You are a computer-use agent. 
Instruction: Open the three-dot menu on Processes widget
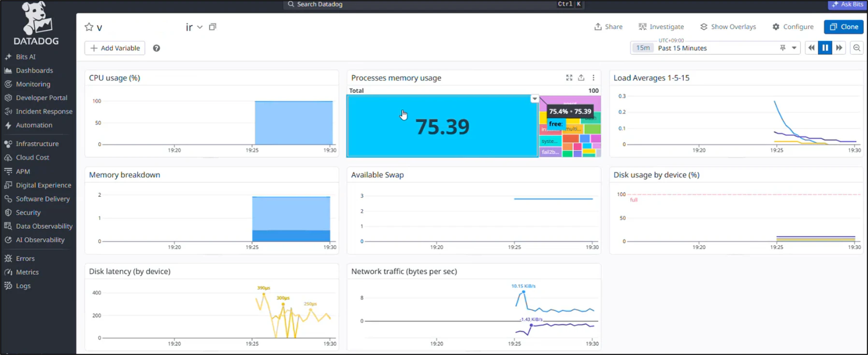[x=593, y=78]
